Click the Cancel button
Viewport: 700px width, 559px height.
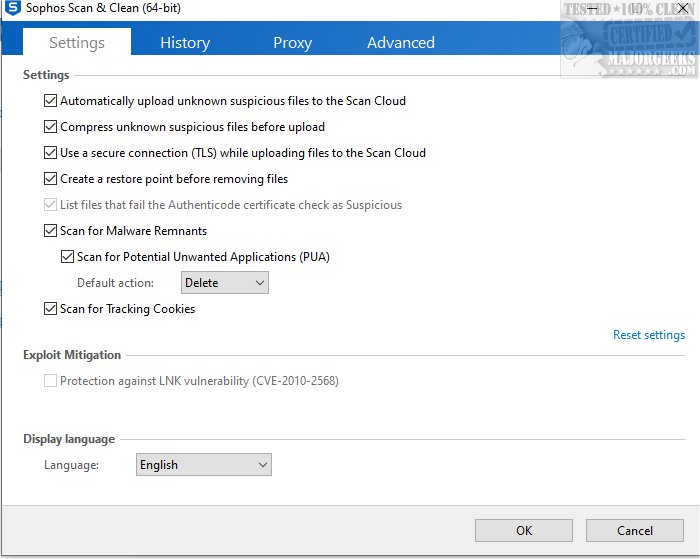(634, 530)
